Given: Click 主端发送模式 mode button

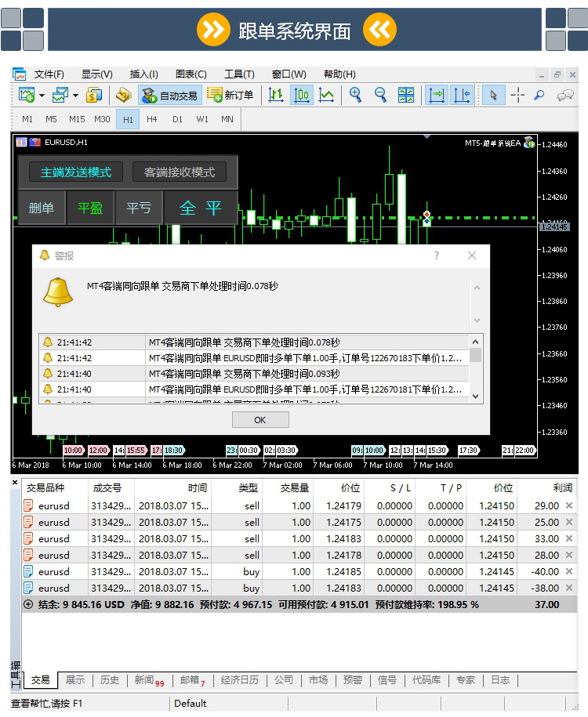Looking at the screenshot, I should pyautogui.click(x=76, y=172).
